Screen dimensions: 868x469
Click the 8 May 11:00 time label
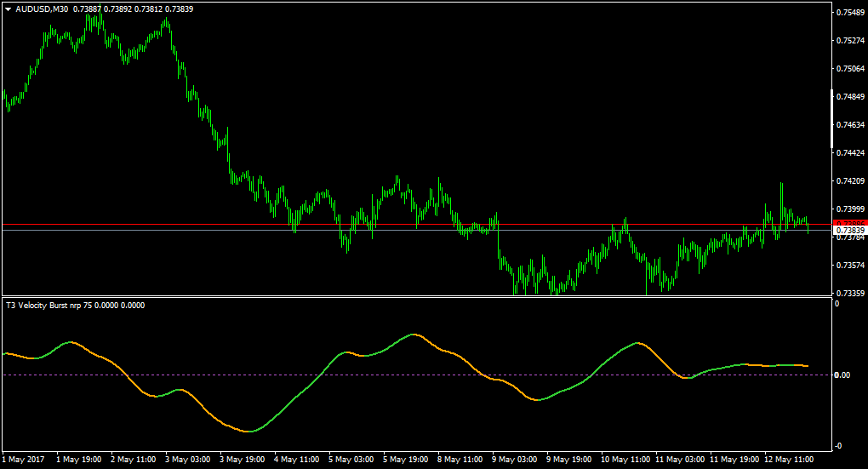pos(460,459)
